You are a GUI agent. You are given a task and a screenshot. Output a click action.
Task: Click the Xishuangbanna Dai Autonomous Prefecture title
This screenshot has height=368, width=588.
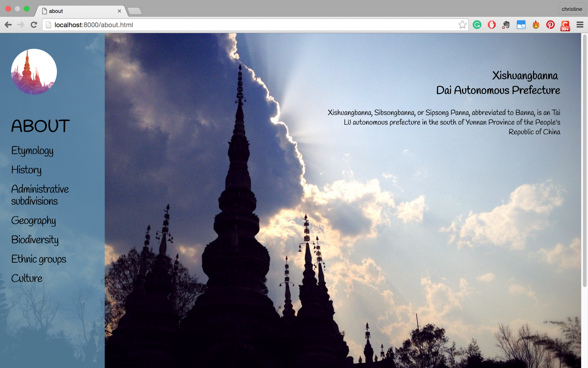pyautogui.click(x=498, y=83)
